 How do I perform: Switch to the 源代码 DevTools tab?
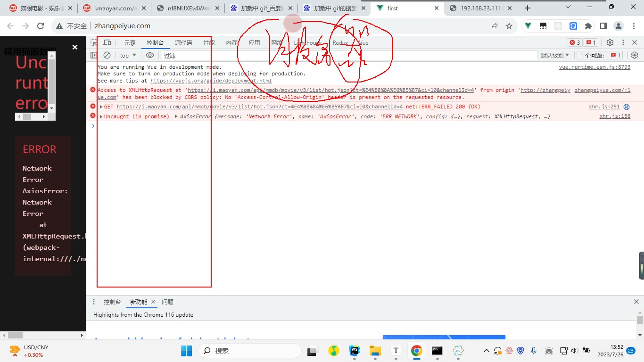(x=183, y=42)
